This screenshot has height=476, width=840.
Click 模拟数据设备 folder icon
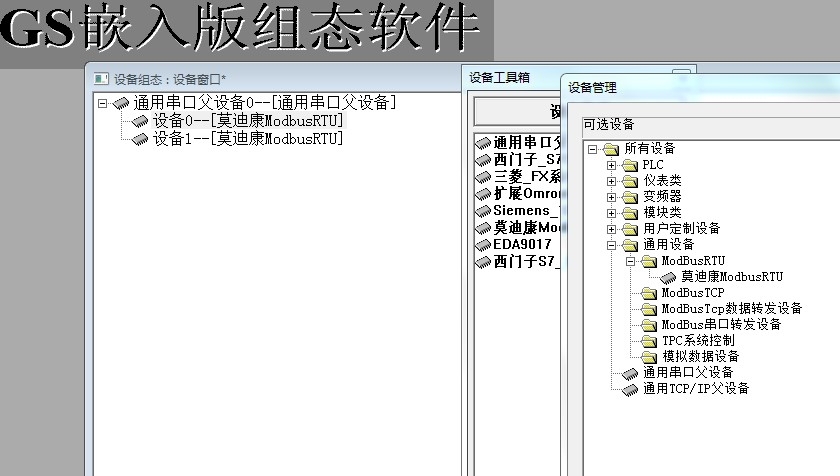(649, 358)
